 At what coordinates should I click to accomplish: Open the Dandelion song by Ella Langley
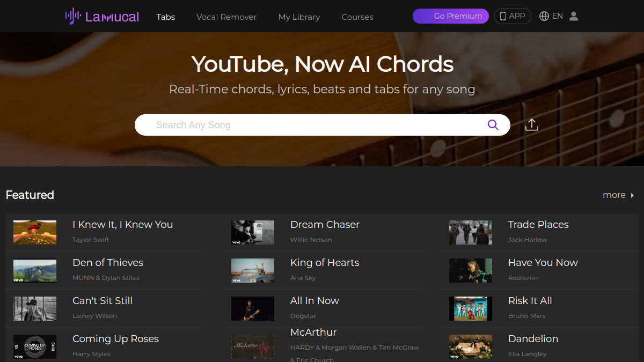pyautogui.click(x=533, y=339)
